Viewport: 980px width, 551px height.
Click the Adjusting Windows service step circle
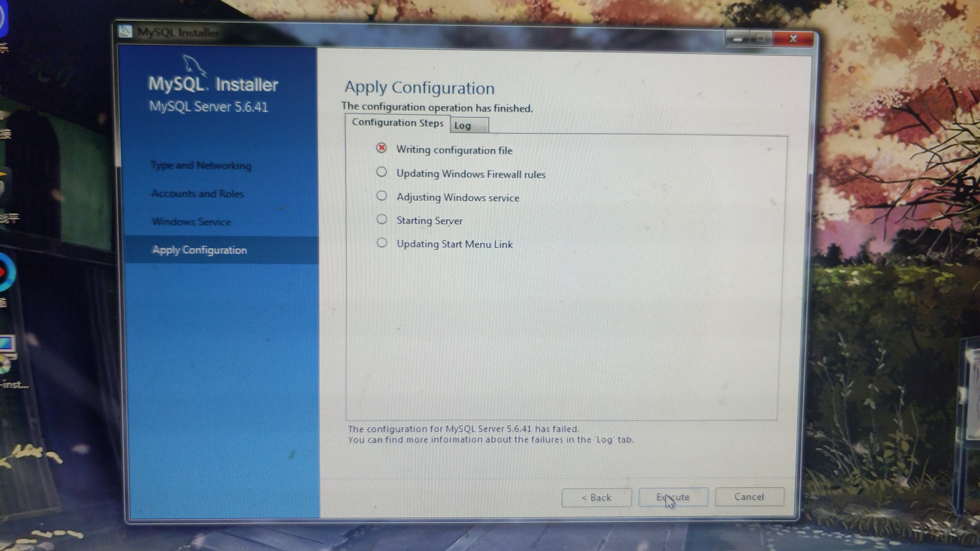[x=382, y=196]
